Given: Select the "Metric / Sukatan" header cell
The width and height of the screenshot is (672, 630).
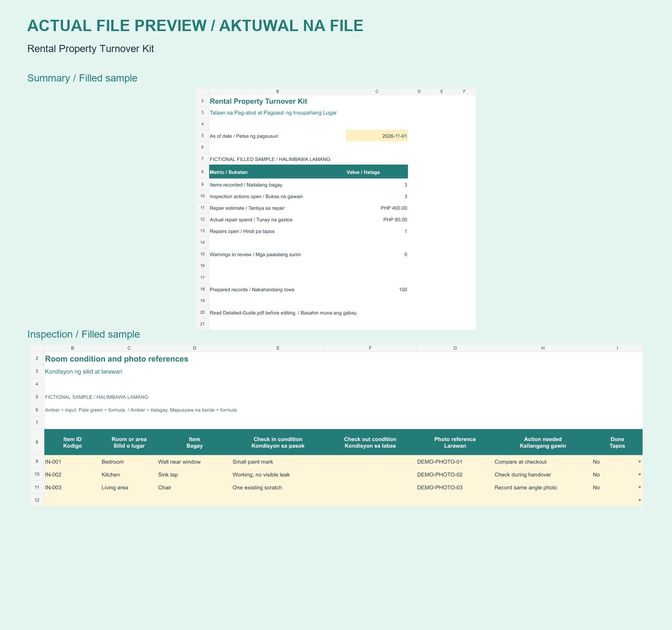Looking at the screenshot, I should [x=277, y=172].
